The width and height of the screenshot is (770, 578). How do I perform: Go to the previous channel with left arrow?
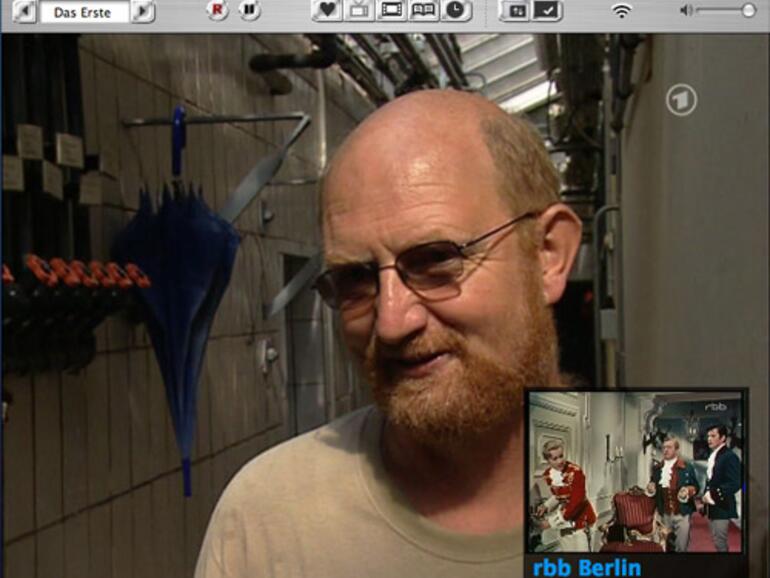coord(25,12)
